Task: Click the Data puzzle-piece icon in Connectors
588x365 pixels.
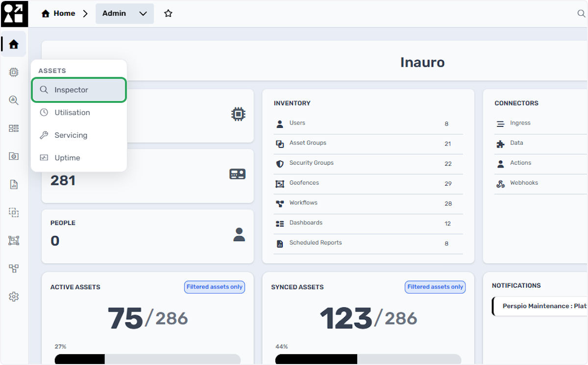Action: pyautogui.click(x=500, y=144)
